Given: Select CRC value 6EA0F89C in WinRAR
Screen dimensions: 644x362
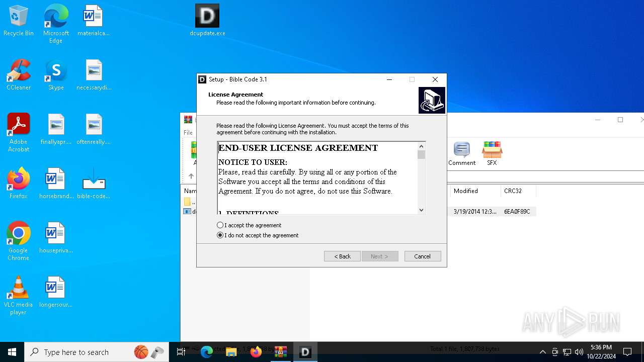Looking at the screenshot, I should click(517, 212).
